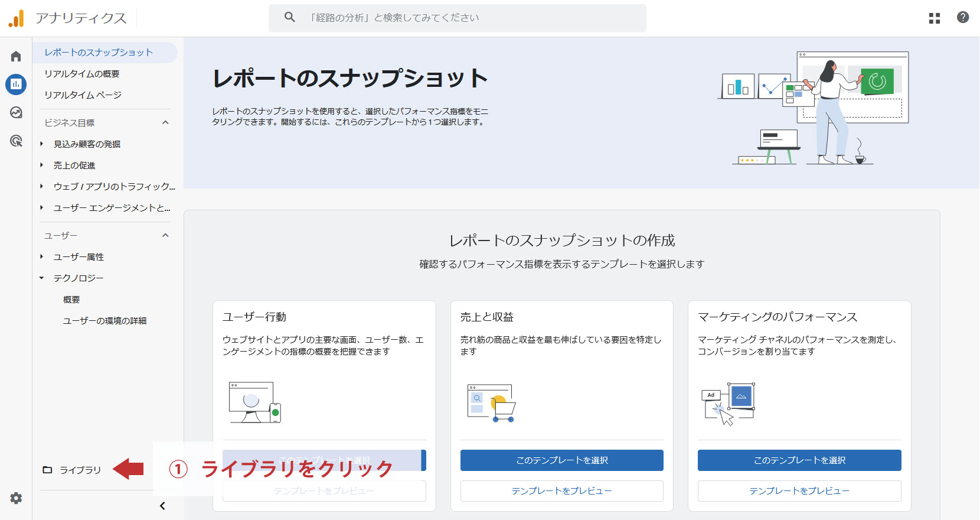Expand the 見込み顧客の発掘 tree item
The width and height of the screenshot is (980, 520).
42,144
